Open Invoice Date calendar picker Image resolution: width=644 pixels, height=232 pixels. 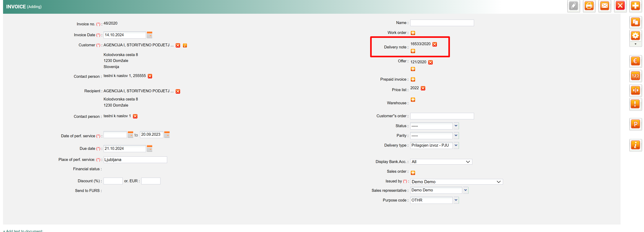point(150,35)
